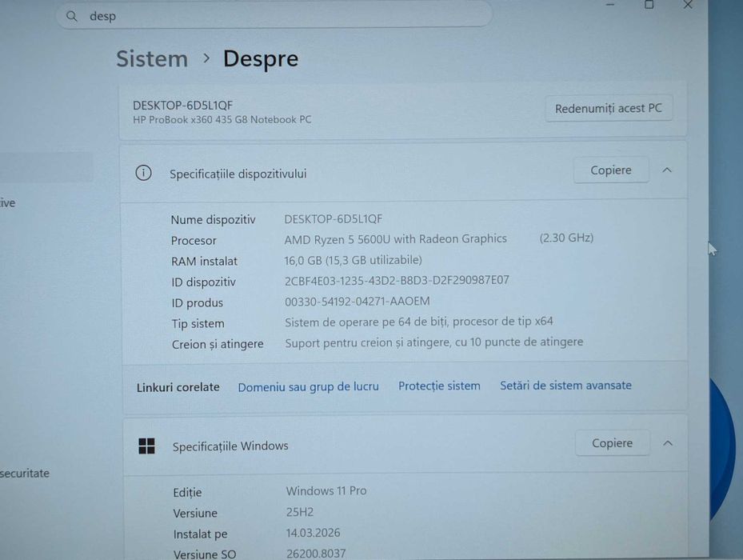
Task: Select the Tip sistem 64-bit description
Action: (419, 322)
